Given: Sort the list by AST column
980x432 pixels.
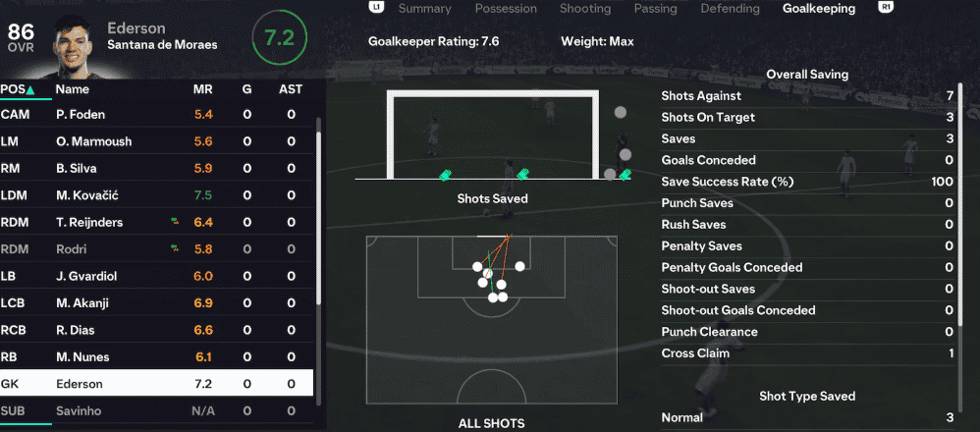Looking at the screenshot, I should tap(291, 89).
